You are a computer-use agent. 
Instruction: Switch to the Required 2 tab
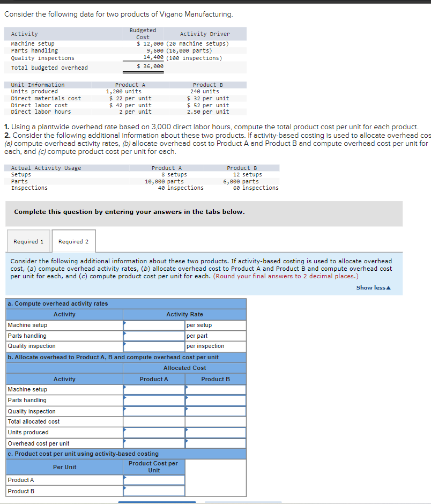73,241
